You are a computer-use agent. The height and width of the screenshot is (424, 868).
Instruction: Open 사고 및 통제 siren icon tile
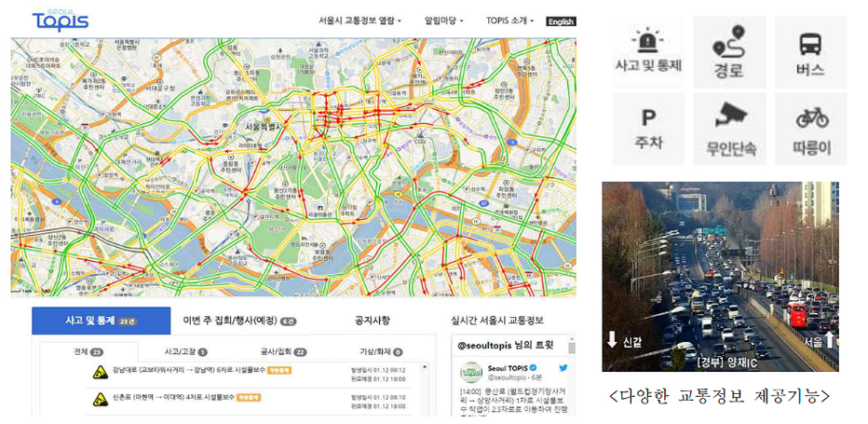pyautogui.click(x=648, y=52)
